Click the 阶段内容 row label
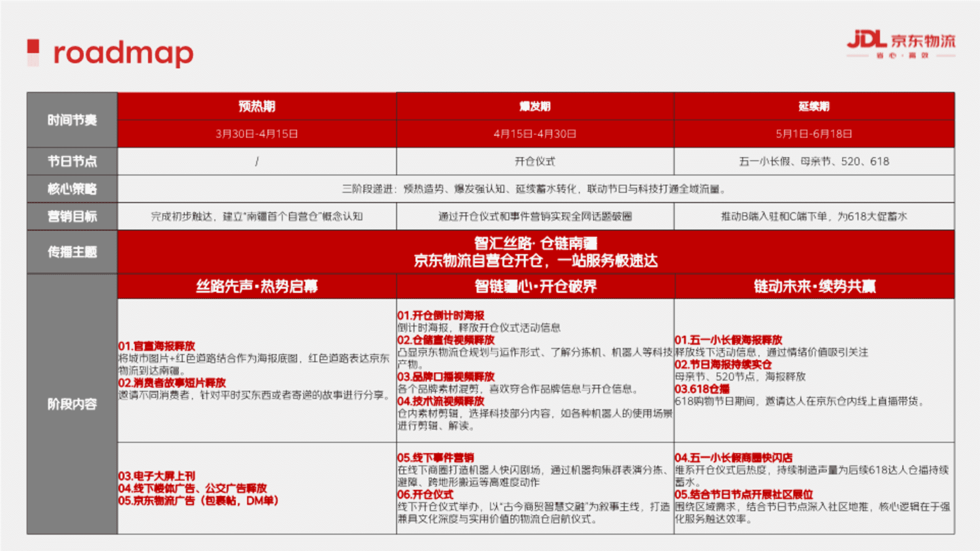The width and height of the screenshot is (980, 551). tap(72, 404)
